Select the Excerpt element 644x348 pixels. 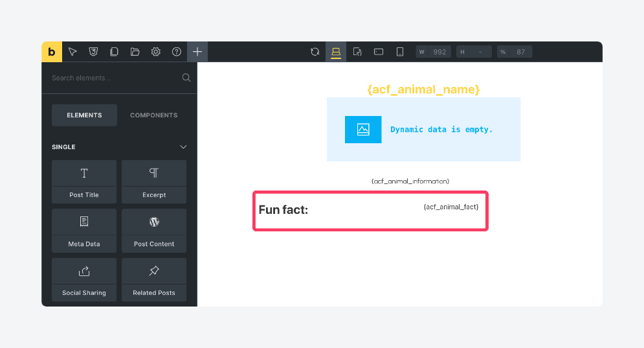(x=154, y=182)
